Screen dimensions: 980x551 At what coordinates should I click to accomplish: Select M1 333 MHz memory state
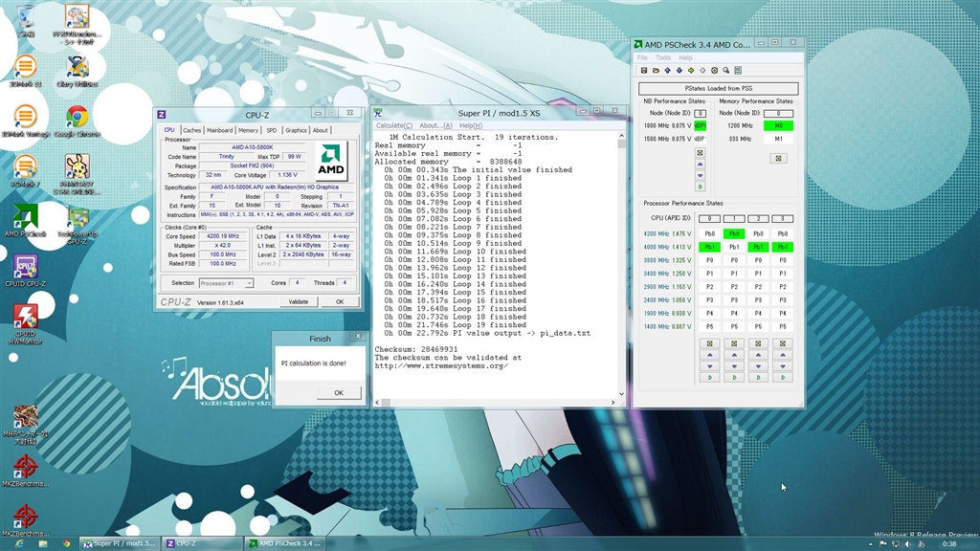tap(778, 139)
